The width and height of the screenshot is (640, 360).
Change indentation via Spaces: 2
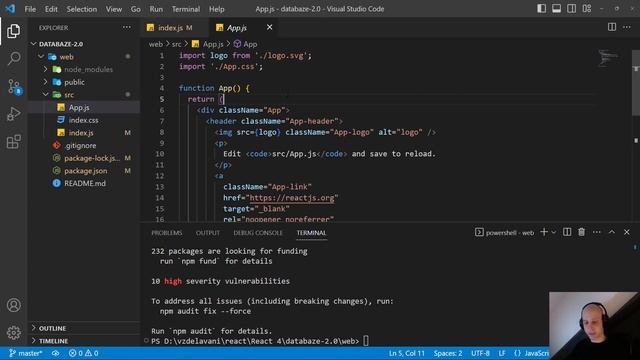[x=448, y=353]
